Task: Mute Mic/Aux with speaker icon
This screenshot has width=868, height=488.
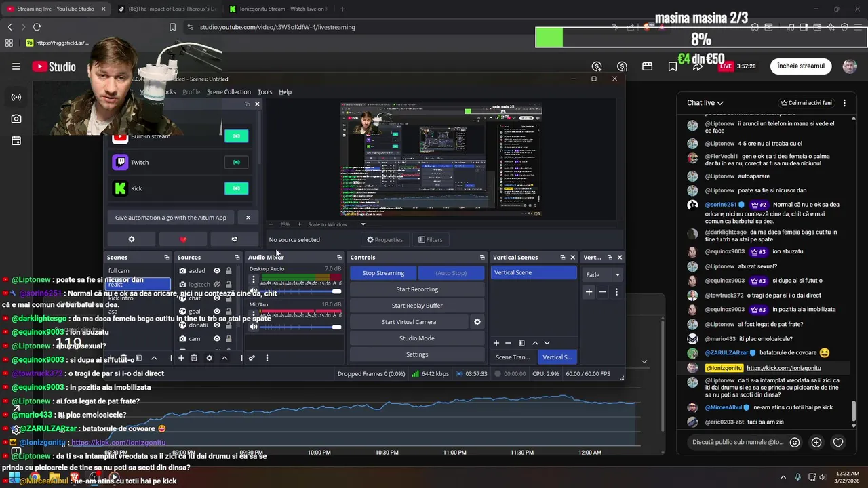Action: (254, 327)
